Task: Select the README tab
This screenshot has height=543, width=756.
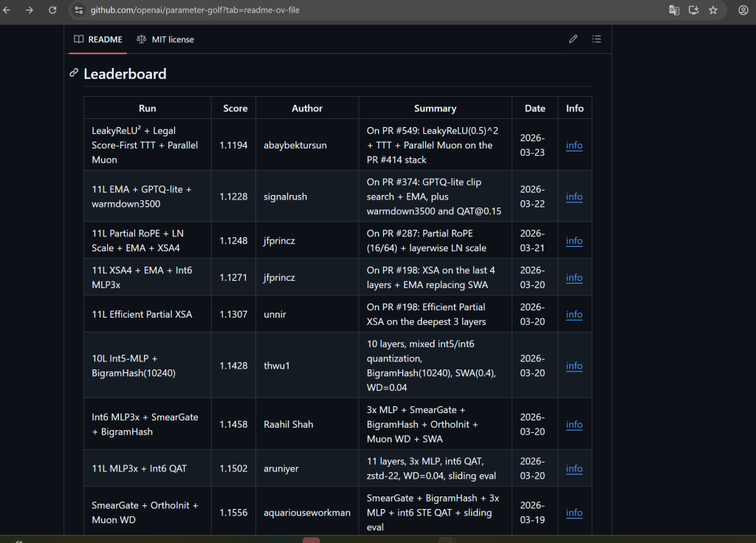Action: [x=97, y=39]
